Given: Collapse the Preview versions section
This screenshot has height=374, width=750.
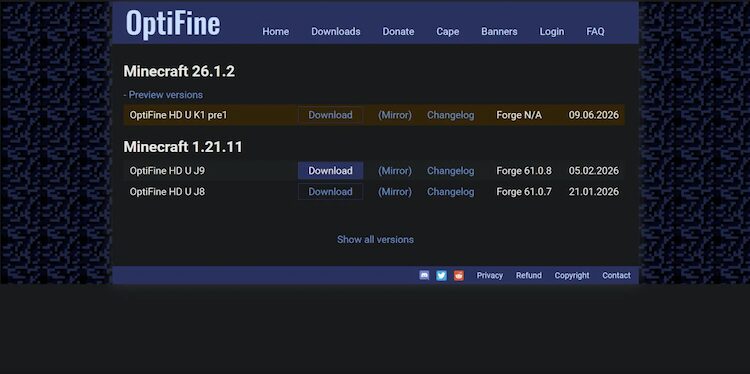Looking at the screenshot, I should 163,95.
